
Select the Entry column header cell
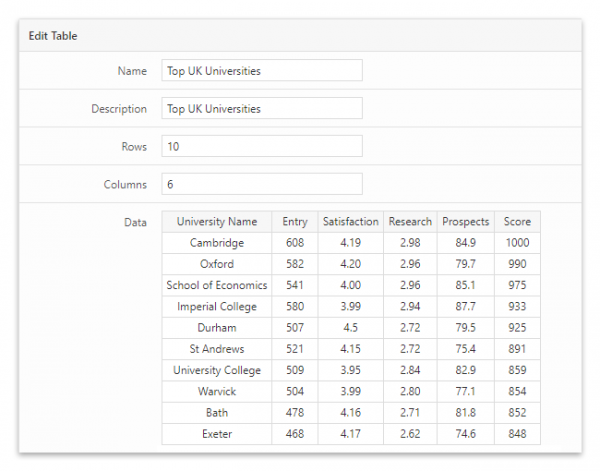(295, 222)
